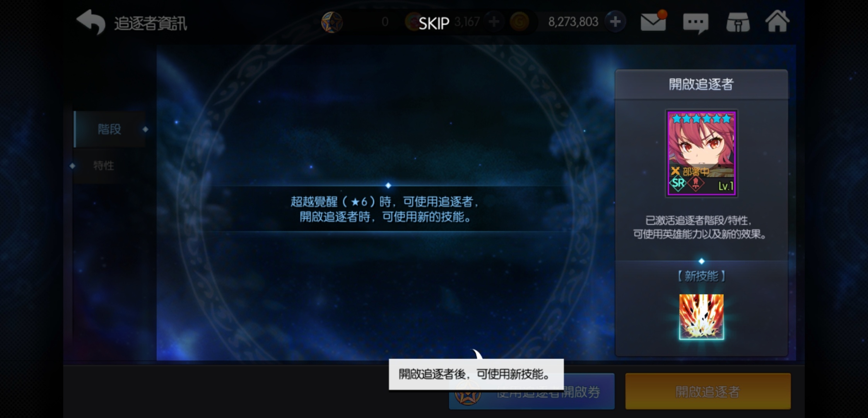Tap the tooltip 開啟追逐者後，可使用新技能
Viewport: 868px width, 418px height.
[476, 374]
